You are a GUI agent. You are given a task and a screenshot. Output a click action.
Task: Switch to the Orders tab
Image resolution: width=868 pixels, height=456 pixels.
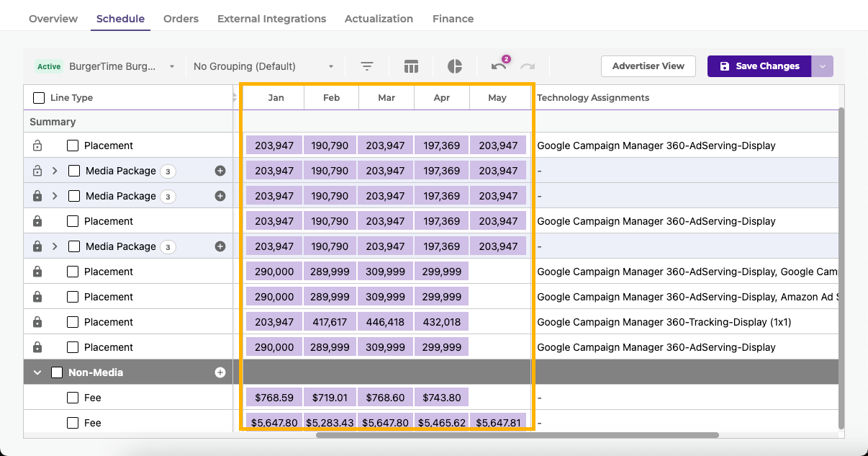181,19
